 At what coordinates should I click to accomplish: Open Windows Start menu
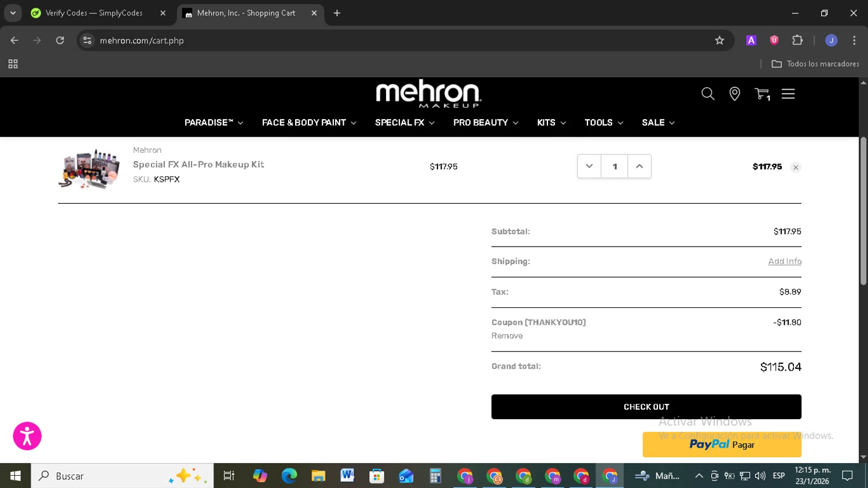(x=15, y=476)
